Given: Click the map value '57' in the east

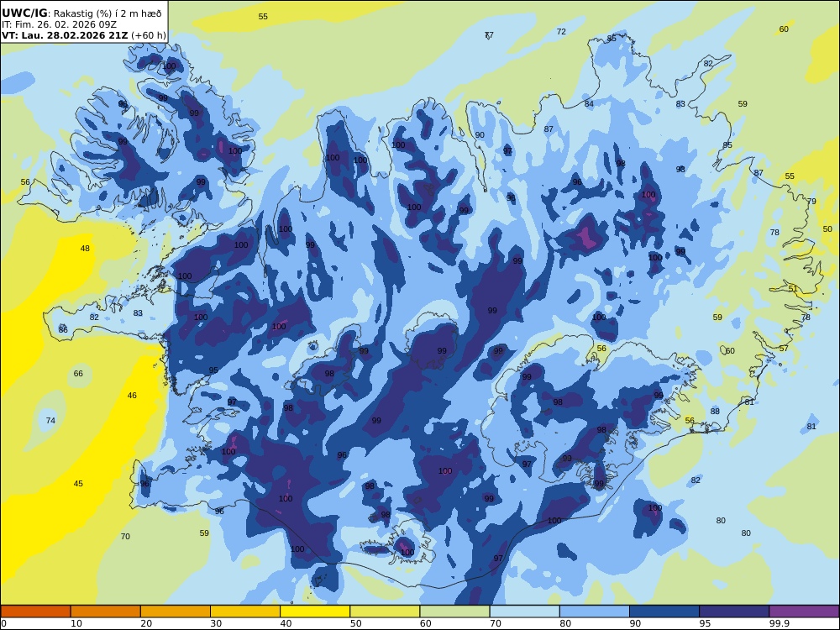Looking at the screenshot, I should tap(784, 349).
